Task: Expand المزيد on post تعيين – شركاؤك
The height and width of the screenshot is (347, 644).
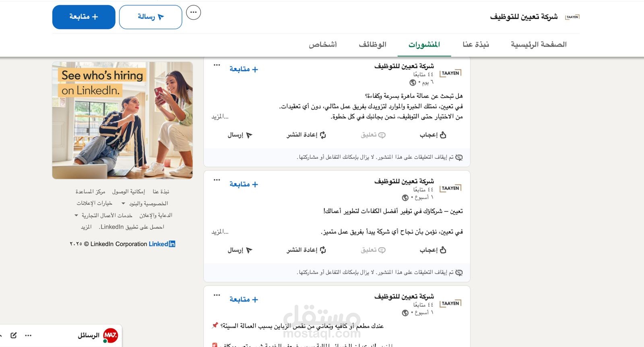Action: 220,232
